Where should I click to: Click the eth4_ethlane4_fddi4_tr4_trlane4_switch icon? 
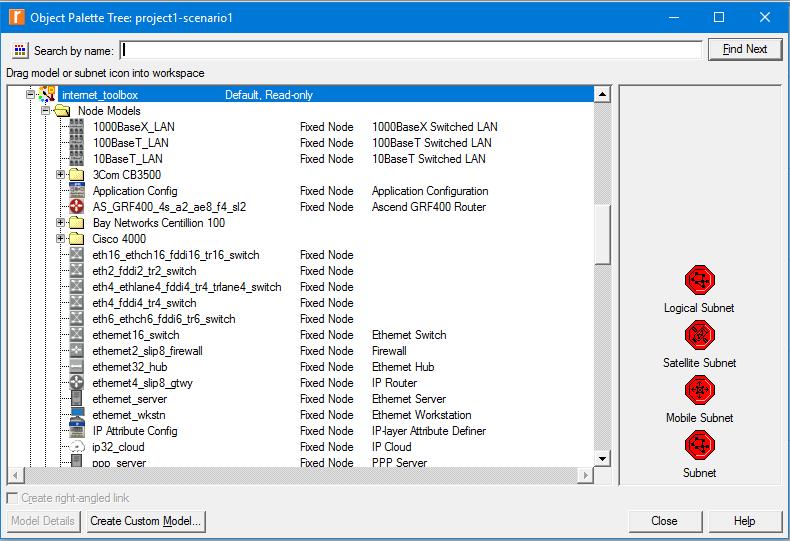coord(77,287)
